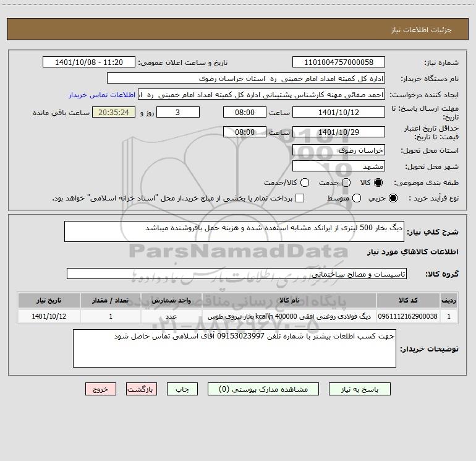
Task: Click the need number field 1101004757000058
Action: click(x=339, y=62)
